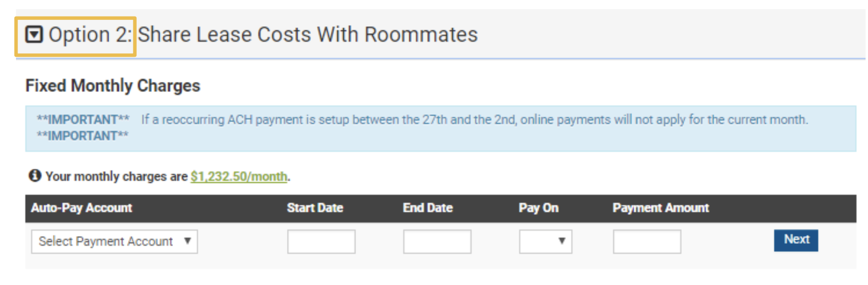Click the Pay On dropdown arrow
The height and width of the screenshot is (285, 868).
coord(562,241)
